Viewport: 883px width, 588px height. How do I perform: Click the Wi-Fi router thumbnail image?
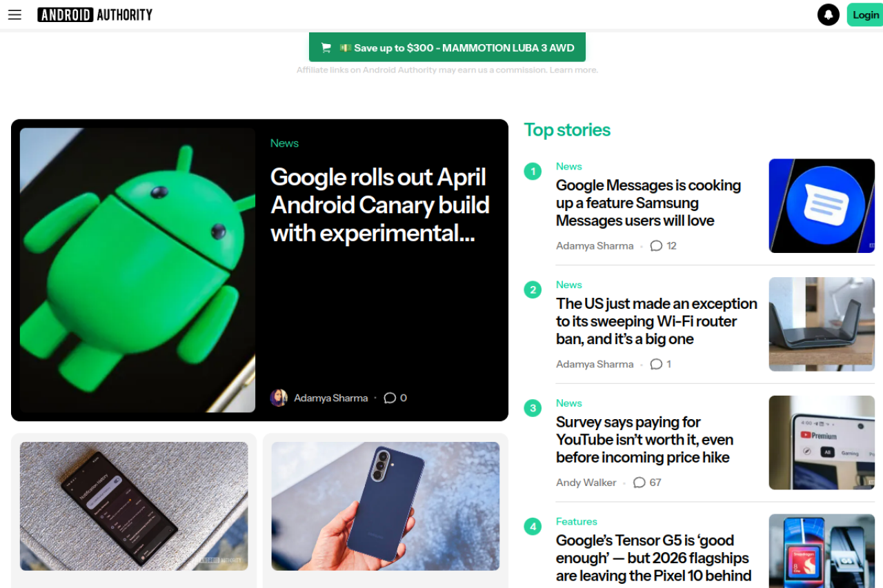pyautogui.click(x=822, y=324)
